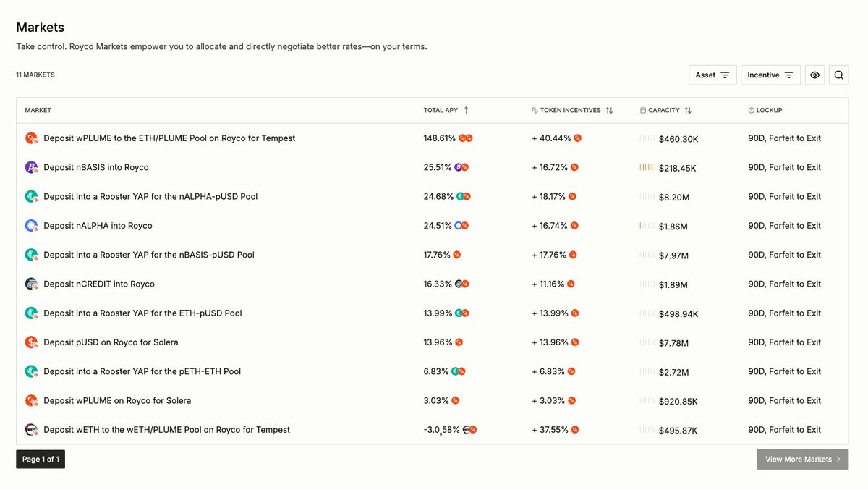Image resolution: width=868 pixels, height=490 pixels.
Task: Sort by Token Incentives column arrows
Action: [609, 110]
